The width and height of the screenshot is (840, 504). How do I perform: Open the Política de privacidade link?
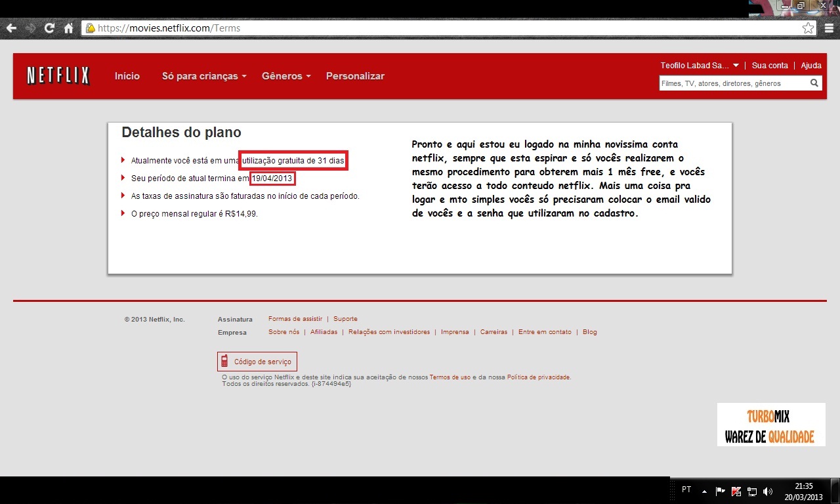click(538, 377)
